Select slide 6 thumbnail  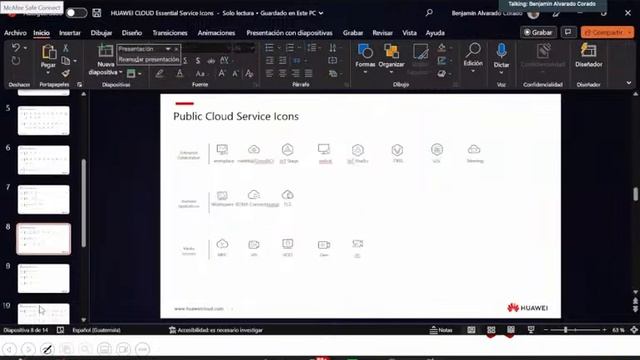pos(44,160)
